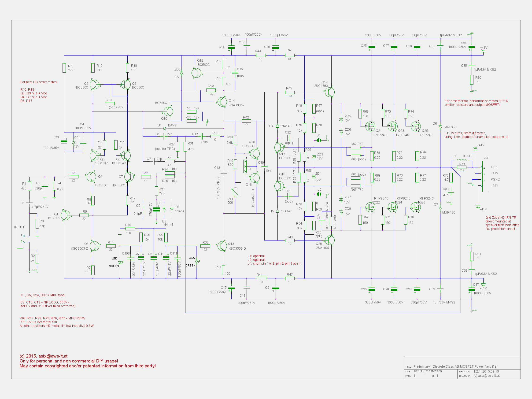Select the LED1 green LED symbol

coord(120,262)
